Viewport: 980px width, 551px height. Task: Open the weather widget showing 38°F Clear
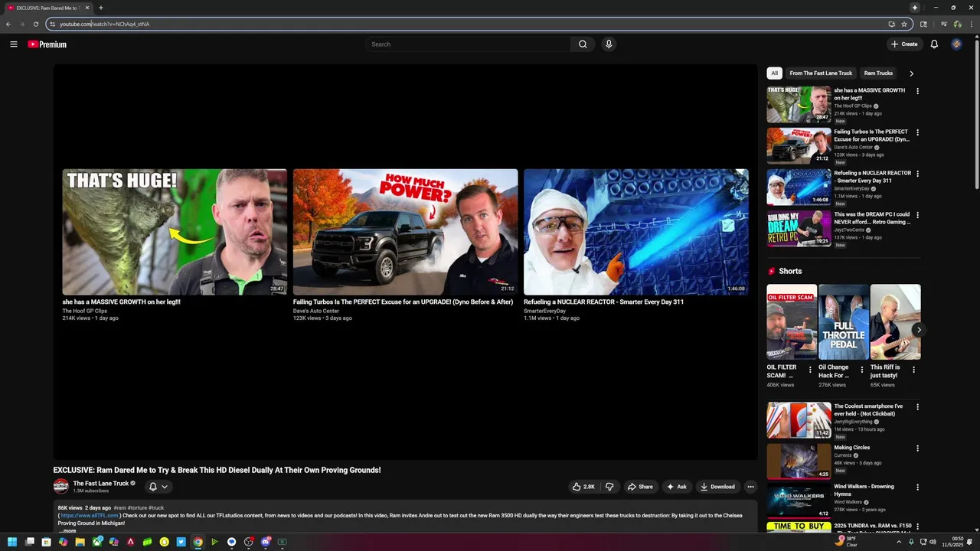848,542
